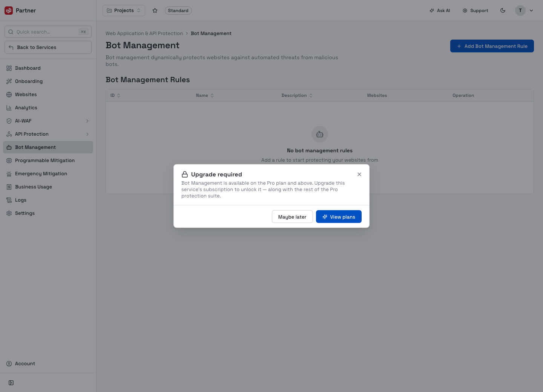The height and width of the screenshot is (392, 543).
Task: Click the Operation column header
Action: (x=463, y=95)
